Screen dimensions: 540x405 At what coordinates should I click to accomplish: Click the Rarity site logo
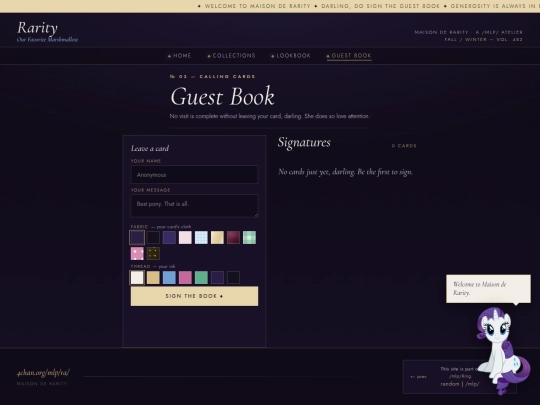[38, 28]
